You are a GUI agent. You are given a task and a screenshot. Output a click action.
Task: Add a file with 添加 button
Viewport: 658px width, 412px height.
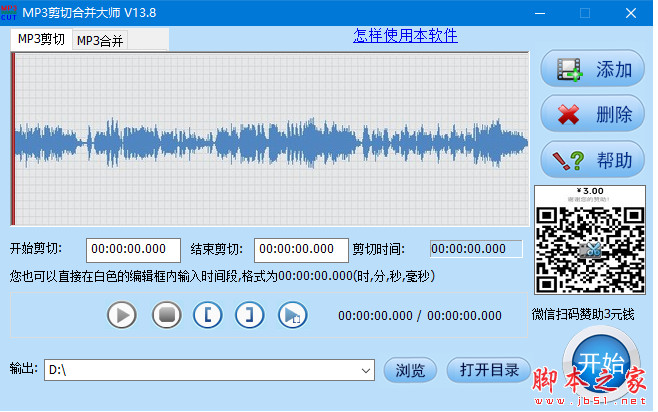[593, 69]
